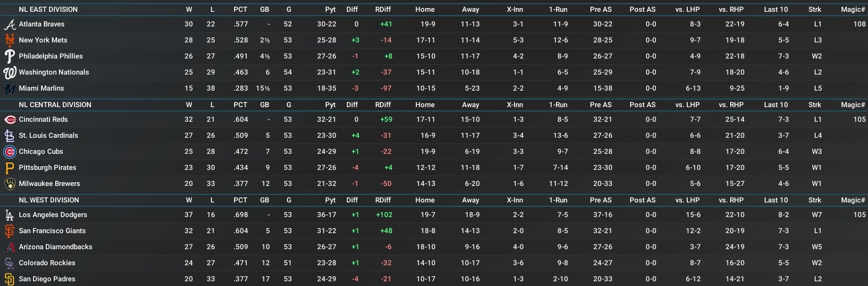This screenshot has width=868, height=286.
Task: Sort NL Central by Home header
Action: click(425, 105)
